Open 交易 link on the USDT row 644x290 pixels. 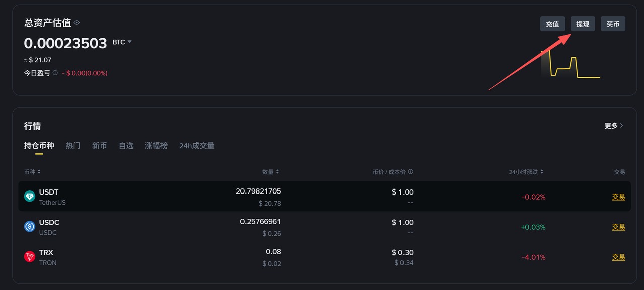(x=618, y=197)
